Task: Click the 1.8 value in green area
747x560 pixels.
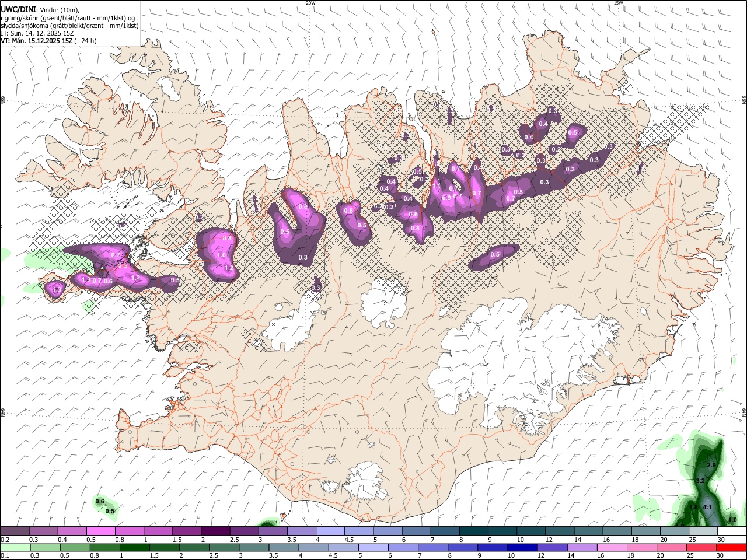Action: pyautogui.click(x=694, y=508)
